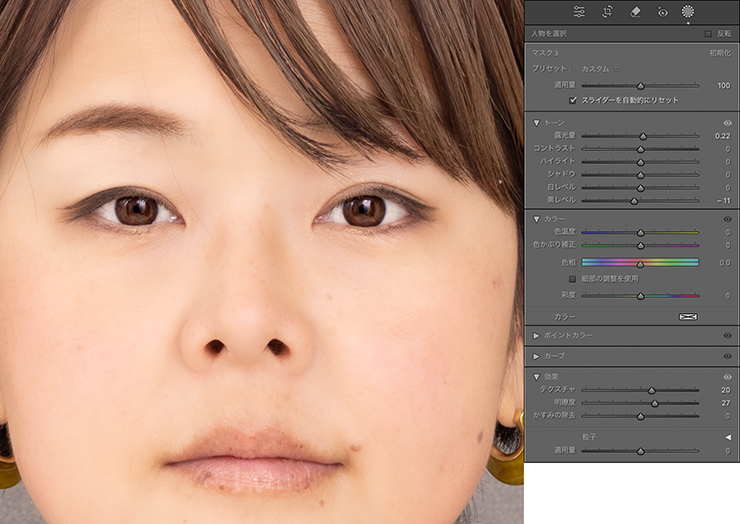The height and width of the screenshot is (524, 740).
Task: Expand the ポイントカラー section
Action: tap(536, 336)
